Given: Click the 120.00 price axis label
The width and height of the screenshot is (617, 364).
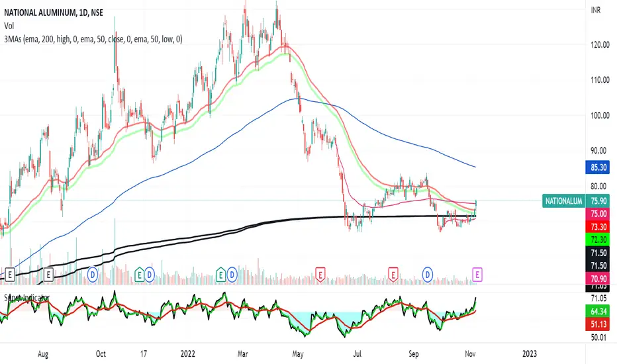Looking at the screenshot, I should pyautogui.click(x=600, y=45).
